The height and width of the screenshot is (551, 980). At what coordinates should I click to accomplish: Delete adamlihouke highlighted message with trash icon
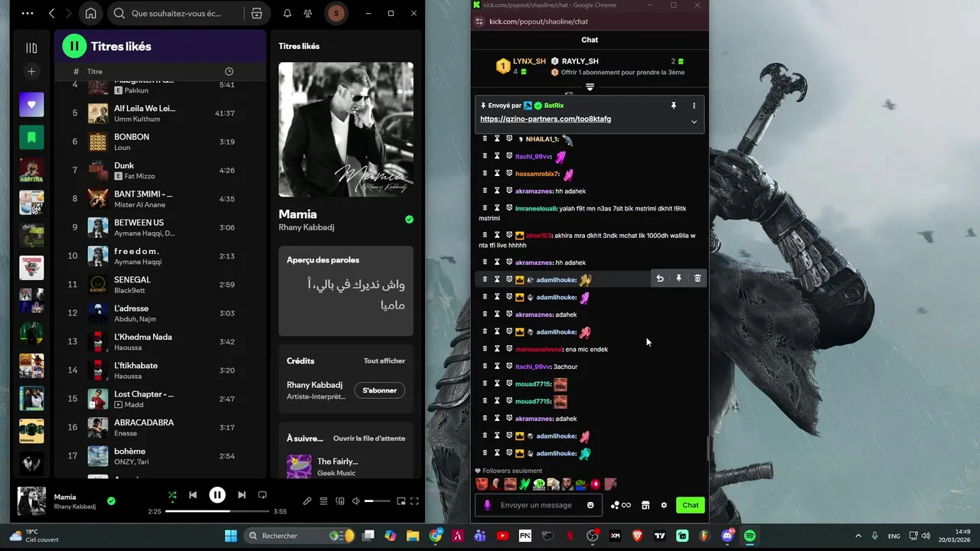click(697, 279)
